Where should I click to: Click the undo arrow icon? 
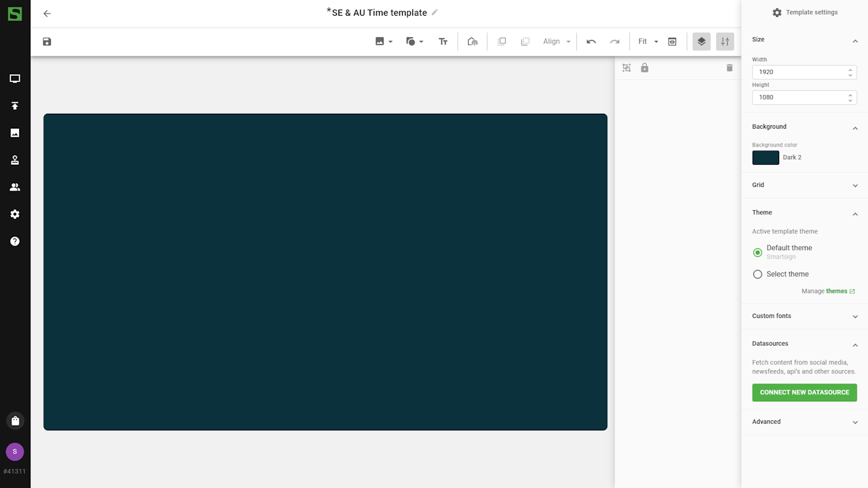591,42
